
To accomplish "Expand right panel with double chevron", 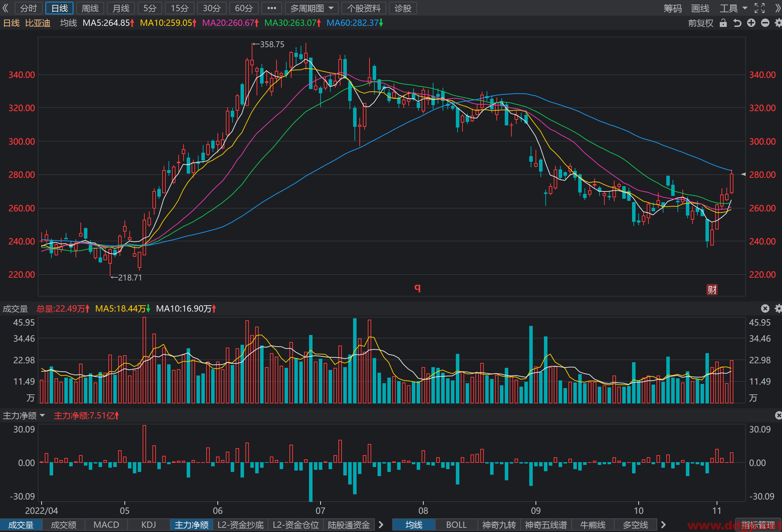I will click(x=778, y=8).
